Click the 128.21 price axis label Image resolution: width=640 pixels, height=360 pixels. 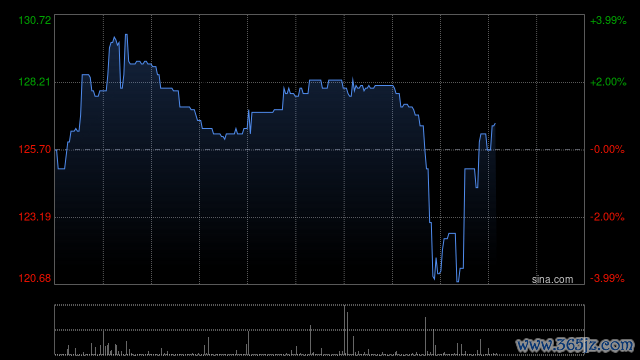pos(35,82)
